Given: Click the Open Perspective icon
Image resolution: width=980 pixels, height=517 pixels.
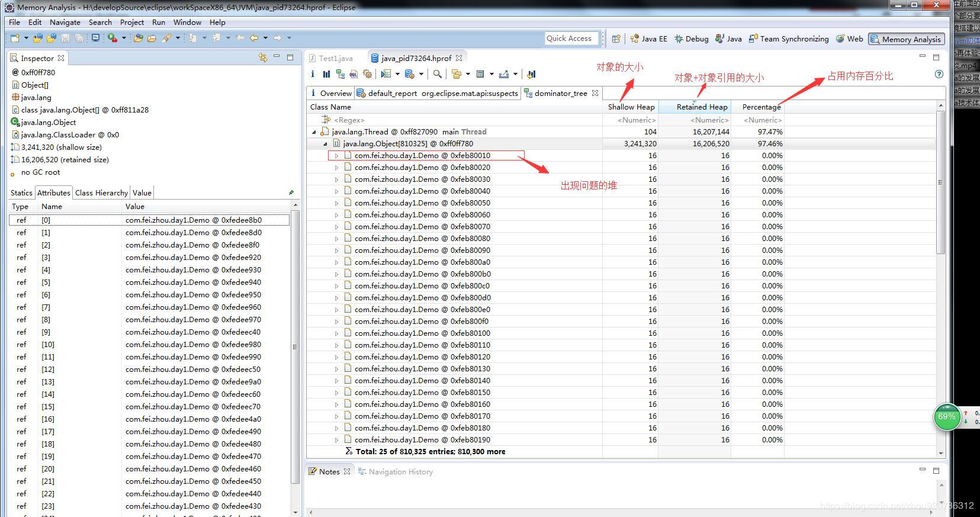Looking at the screenshot, I should [x=616, y=38].
